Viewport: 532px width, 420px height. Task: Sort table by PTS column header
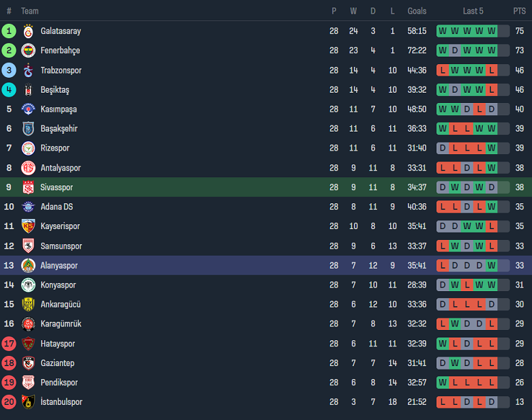(520, 11)
